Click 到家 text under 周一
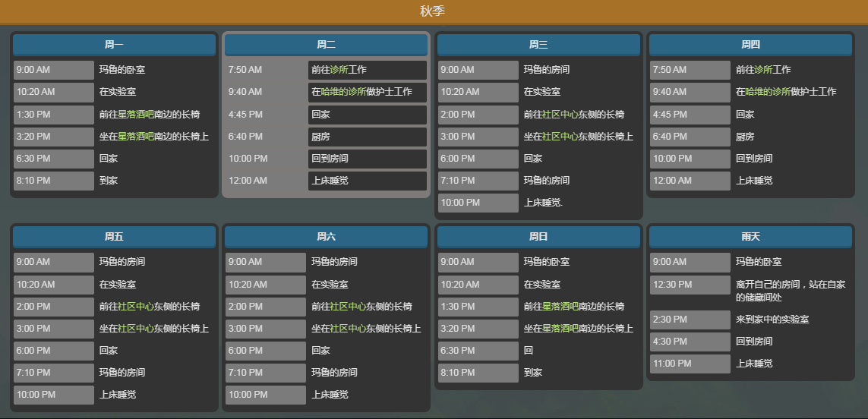868x419 pixels. pos(109,181)
